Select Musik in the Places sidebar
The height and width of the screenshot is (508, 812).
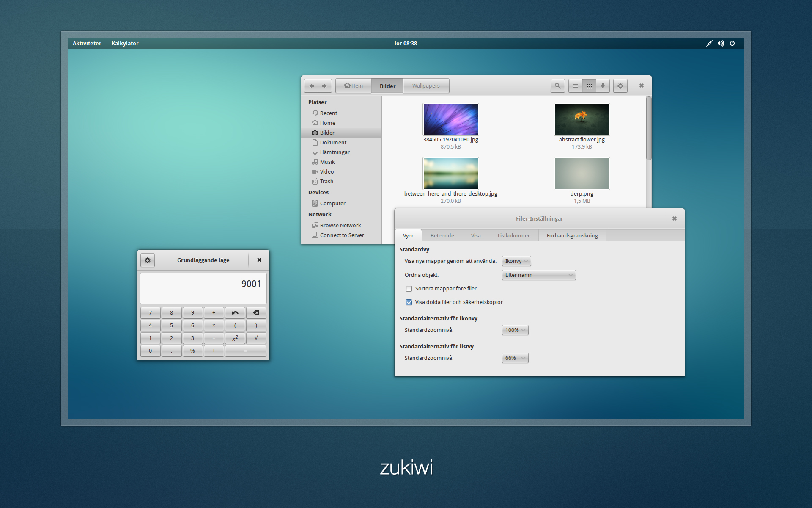(x=326, y=162)
